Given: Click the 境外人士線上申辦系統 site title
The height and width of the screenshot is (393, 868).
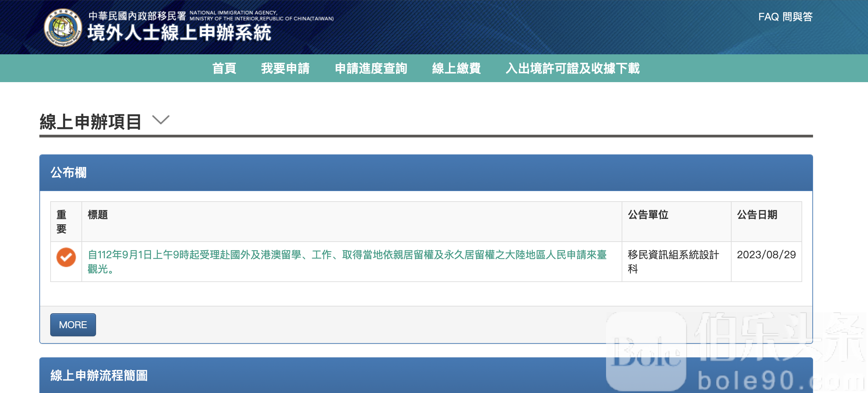Looking at the screenshot, I should (179, 33).
